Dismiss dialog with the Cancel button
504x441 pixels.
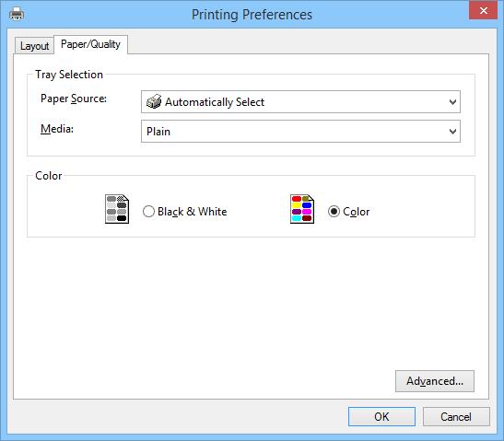pyautogui.click(x=456, y=416)
